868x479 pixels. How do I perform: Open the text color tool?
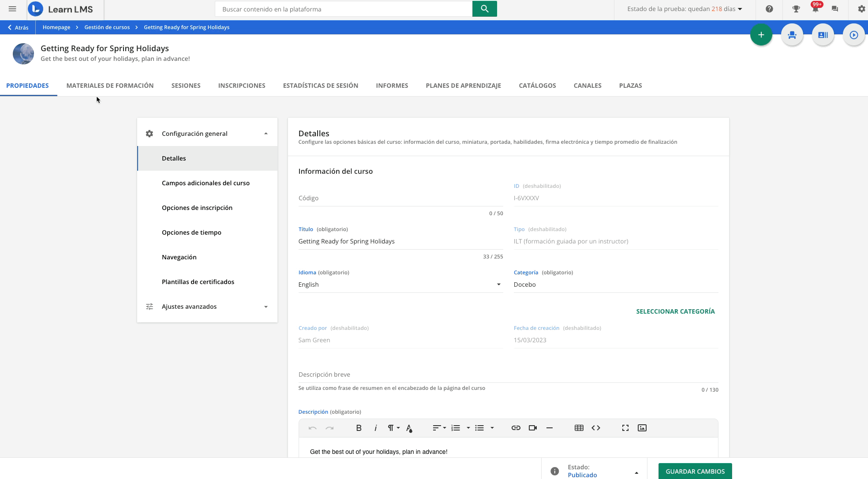pyautogui.click(x=409, y=428)
